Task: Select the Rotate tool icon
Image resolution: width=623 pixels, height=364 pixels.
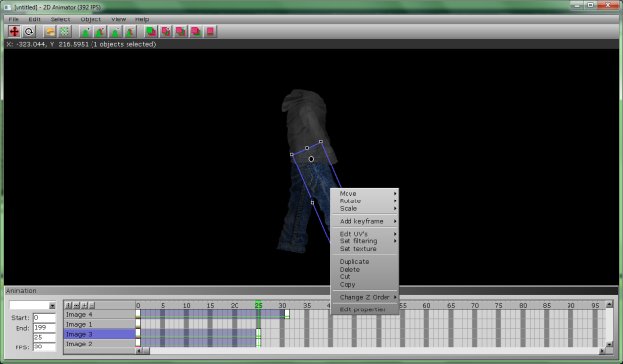Action: coord(29,31)
